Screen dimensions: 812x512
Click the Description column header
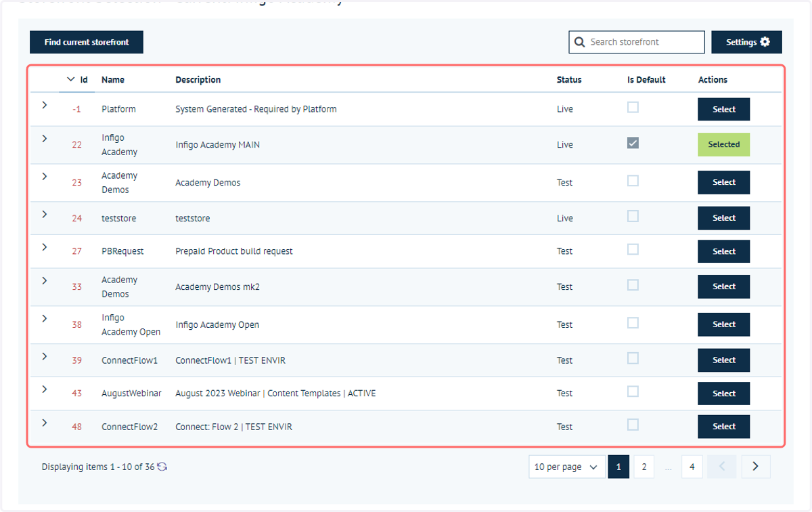(198, 79)
